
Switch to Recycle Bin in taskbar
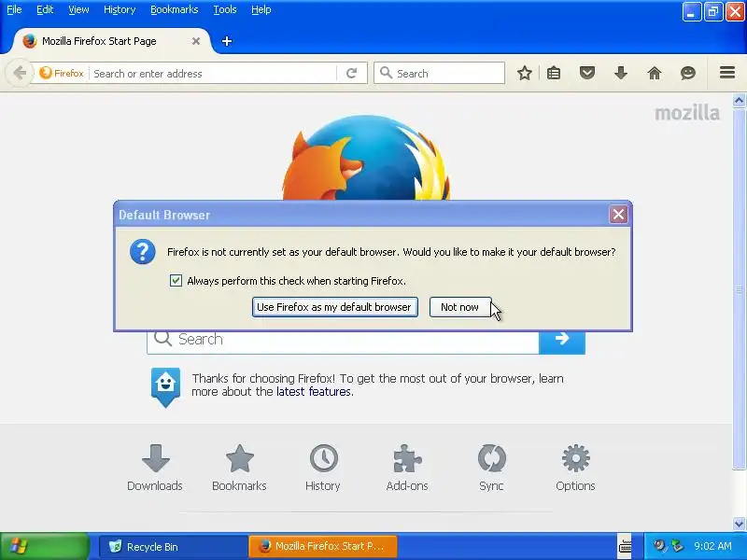coord(174,546)
